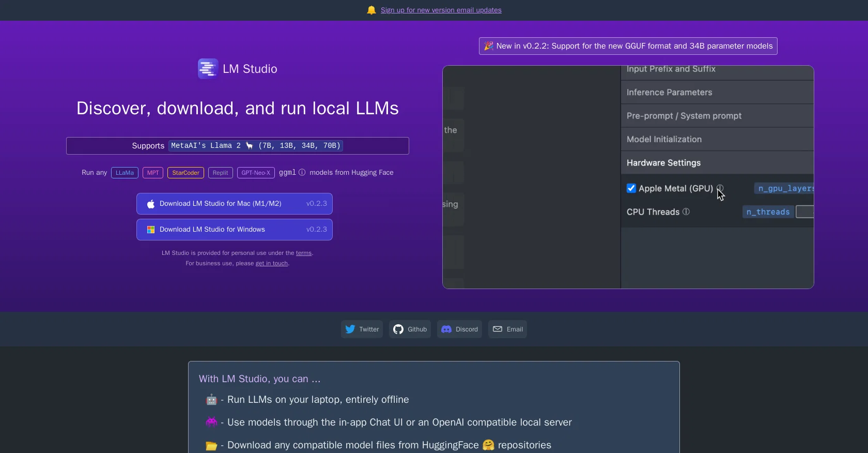Click the LM Studio title text

(x=250, y=69)
